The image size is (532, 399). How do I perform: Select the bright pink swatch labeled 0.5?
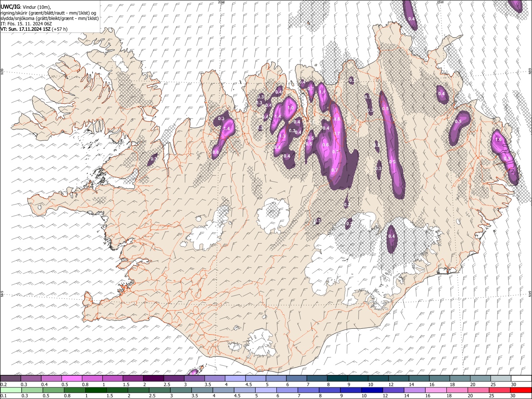coord(71,378)
